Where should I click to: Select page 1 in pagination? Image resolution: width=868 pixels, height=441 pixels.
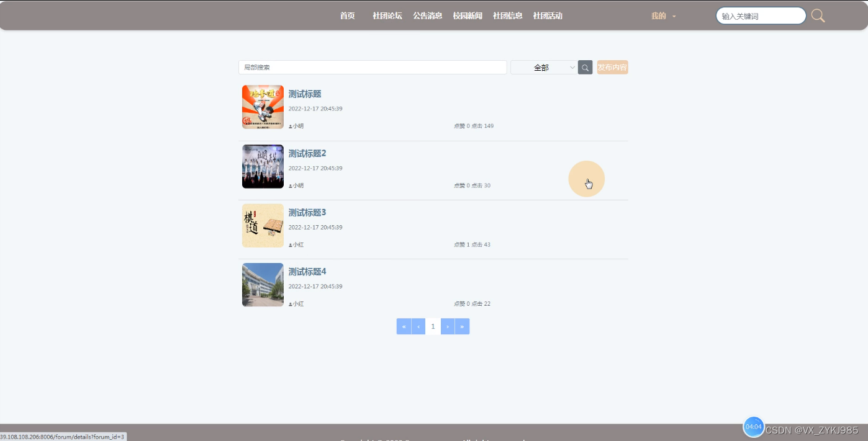433,326
